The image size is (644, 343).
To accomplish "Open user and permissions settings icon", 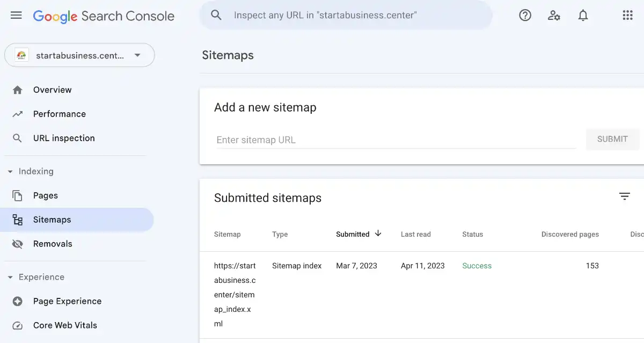I will (554, 15).
